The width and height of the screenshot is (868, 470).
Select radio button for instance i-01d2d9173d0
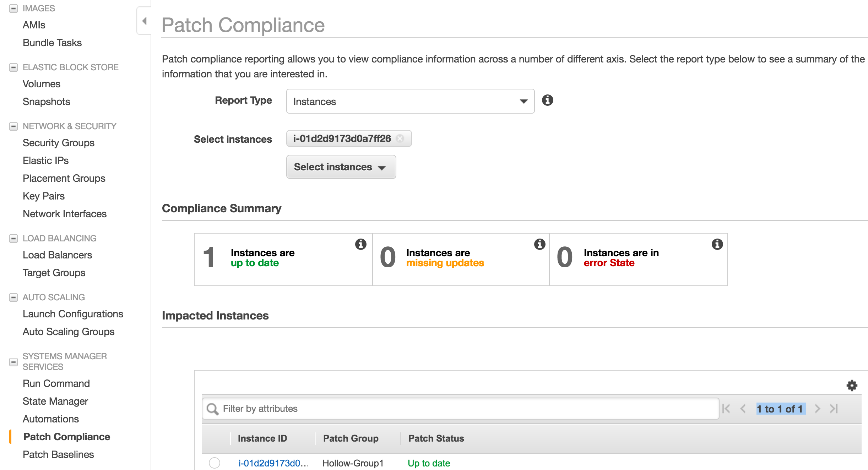click(215, 463)
